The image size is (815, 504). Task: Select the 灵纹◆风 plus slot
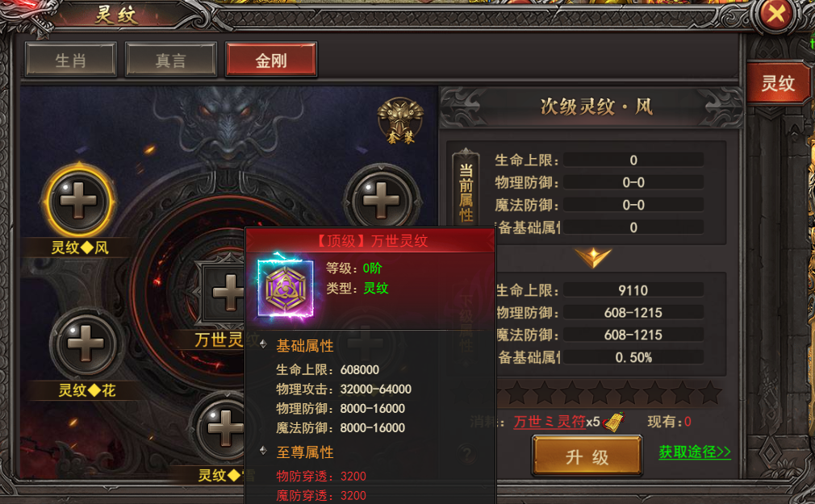79,201
